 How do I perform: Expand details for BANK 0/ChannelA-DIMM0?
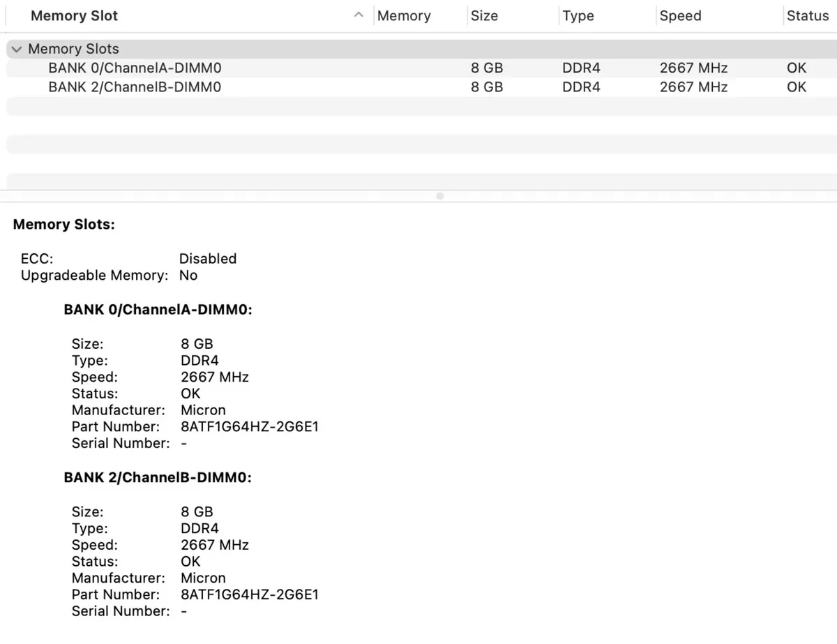(x=135, y=68)
